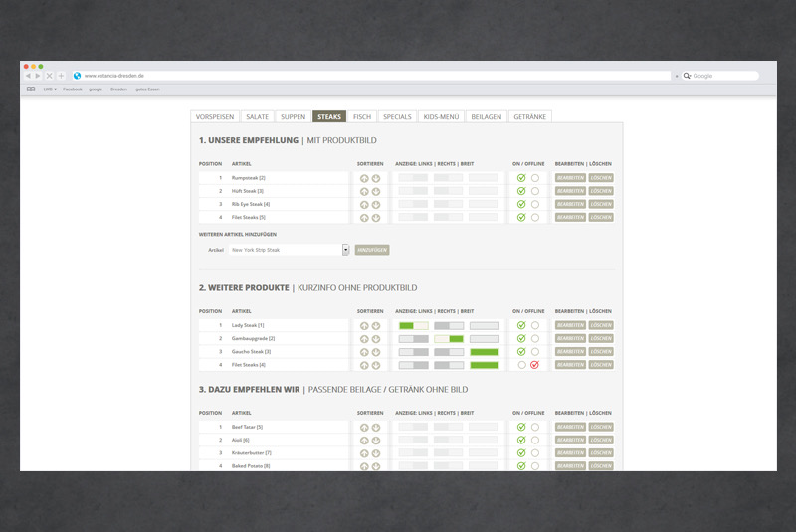Move Kräuterbutter up in sorting
Screen dimensions: 796x532
(x=364, y=453)
